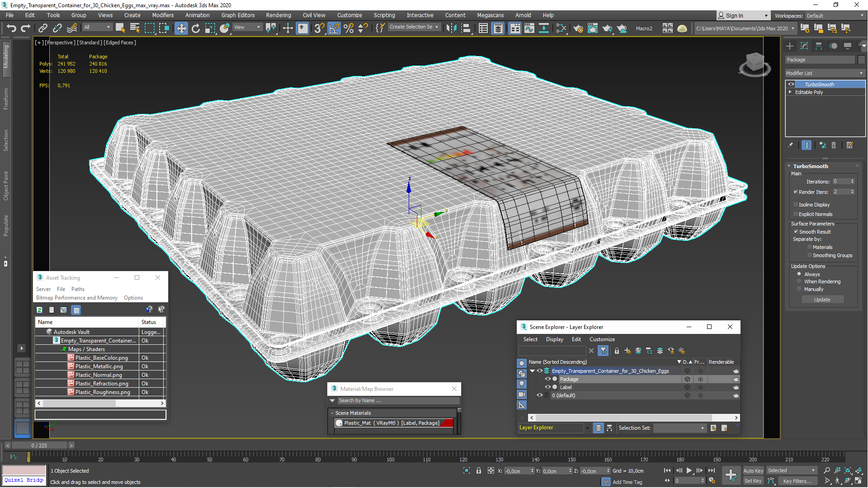Click the time slider frame 0/225 handle
This screenshot has width=868, height=488.
coord(40,446)
